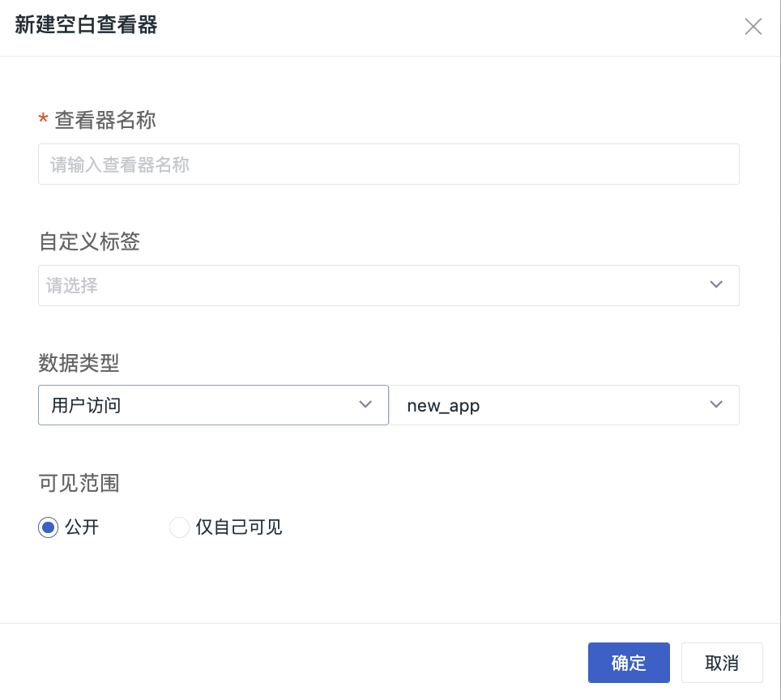Close the 新建空白查看器 dialog
The height and width of the screenshot is (700, 781).
(753, 27)
